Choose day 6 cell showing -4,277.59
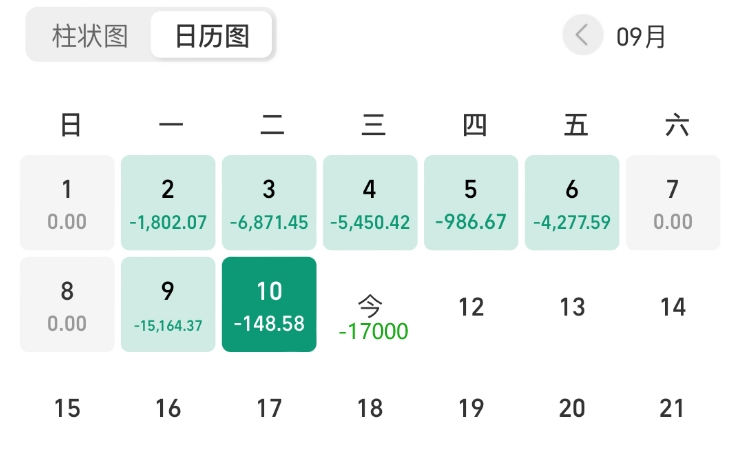748x458 pixels. click(x=572, y=202)
